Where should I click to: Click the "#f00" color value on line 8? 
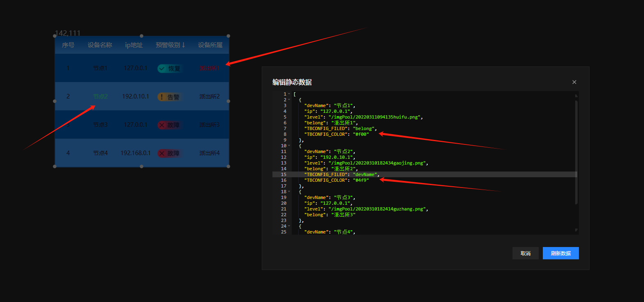pos(361,134)
